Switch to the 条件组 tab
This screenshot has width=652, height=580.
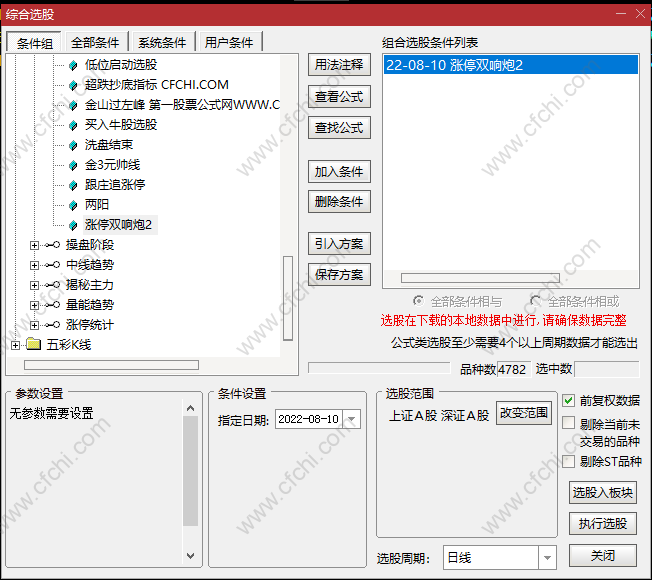[x=35, y=42]
